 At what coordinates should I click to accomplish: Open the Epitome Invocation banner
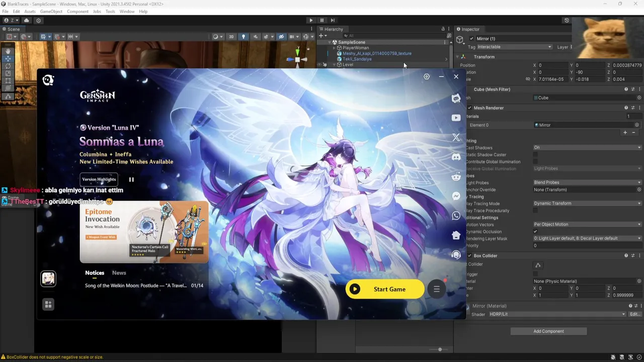[144, 232]
